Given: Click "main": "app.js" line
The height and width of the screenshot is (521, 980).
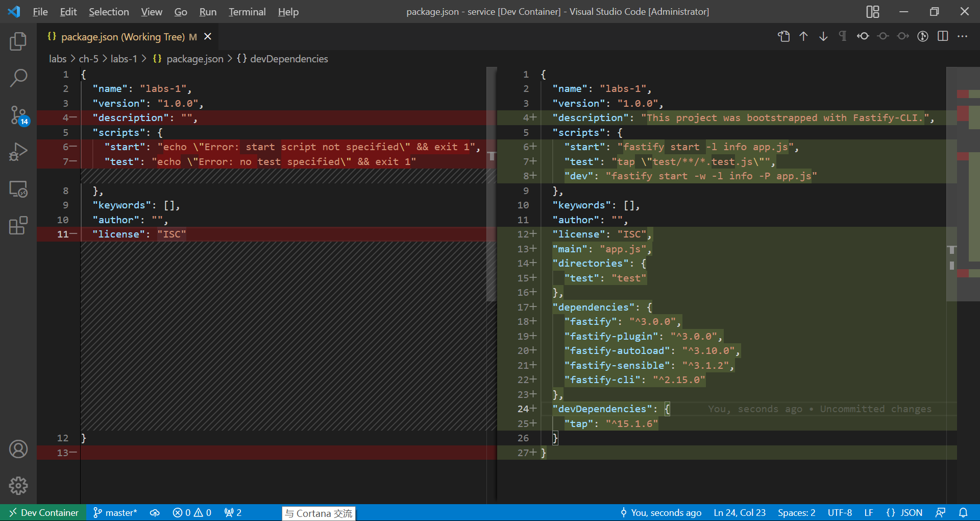Looking at the screenshot, I should pos(602,249).
